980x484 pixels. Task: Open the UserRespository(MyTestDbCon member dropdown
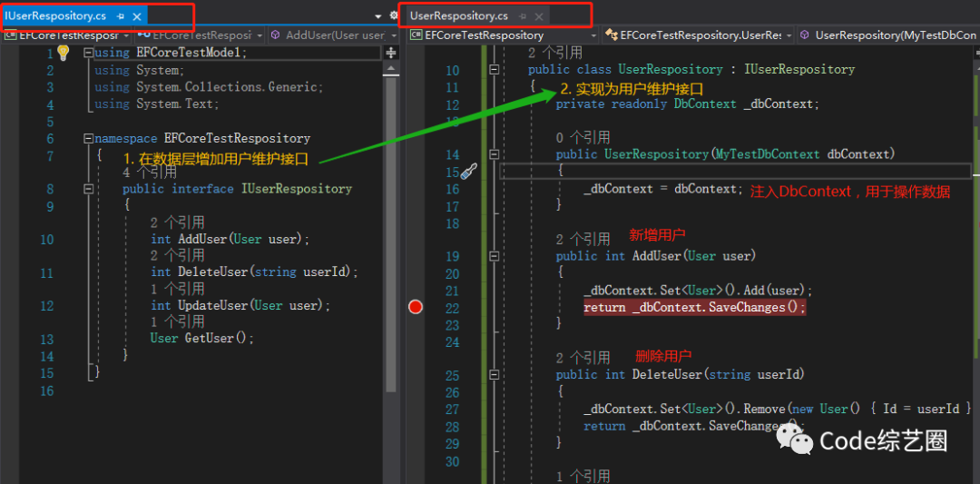(888, 35)
